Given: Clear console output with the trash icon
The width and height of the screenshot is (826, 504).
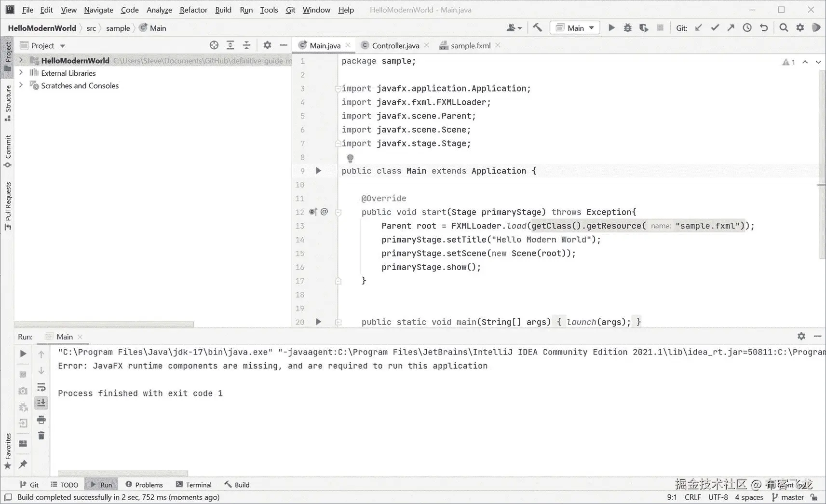Looking at the screenshot, I should coord(41,435).
